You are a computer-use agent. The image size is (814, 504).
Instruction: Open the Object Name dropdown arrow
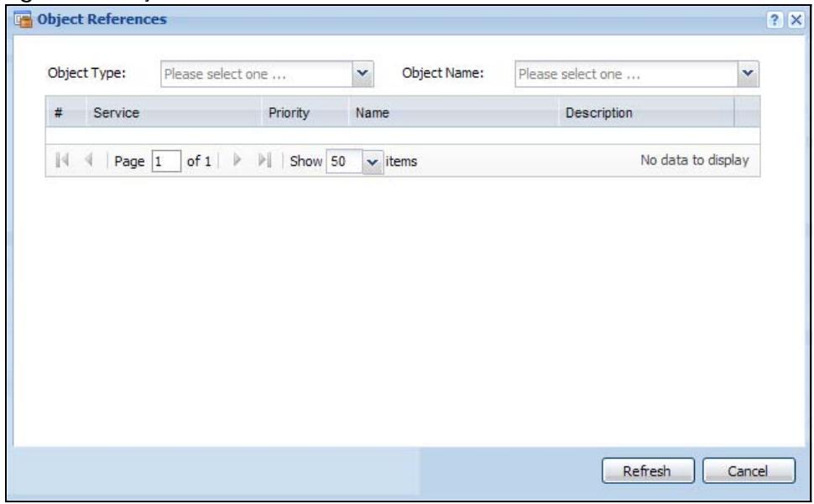(748, 74)
